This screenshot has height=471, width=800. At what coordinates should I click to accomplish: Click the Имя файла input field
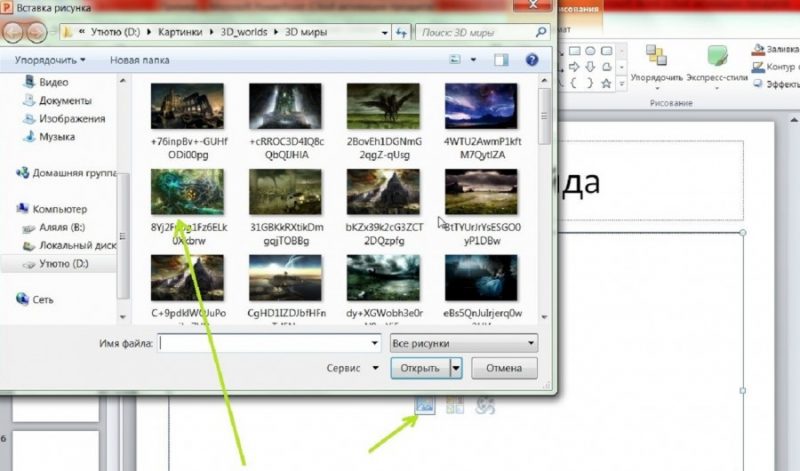pos(270,343)
